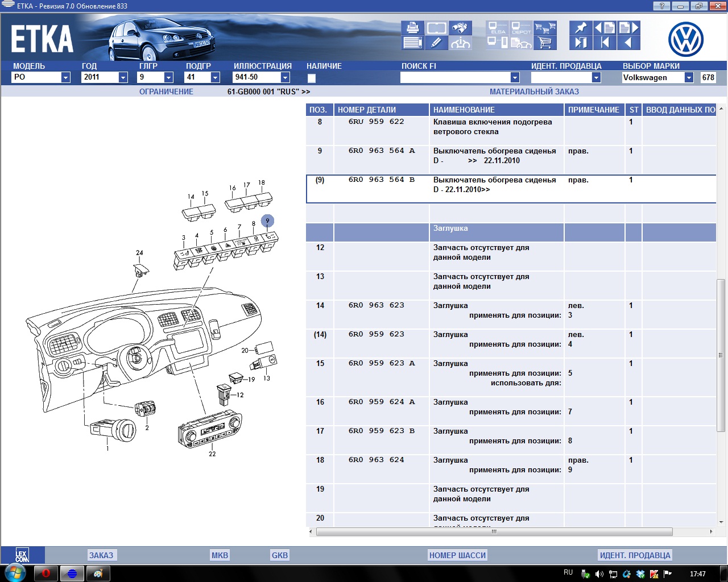728x582 pixels.
Task: Open the ГОД year dropdown
Action: click(123, 78)
